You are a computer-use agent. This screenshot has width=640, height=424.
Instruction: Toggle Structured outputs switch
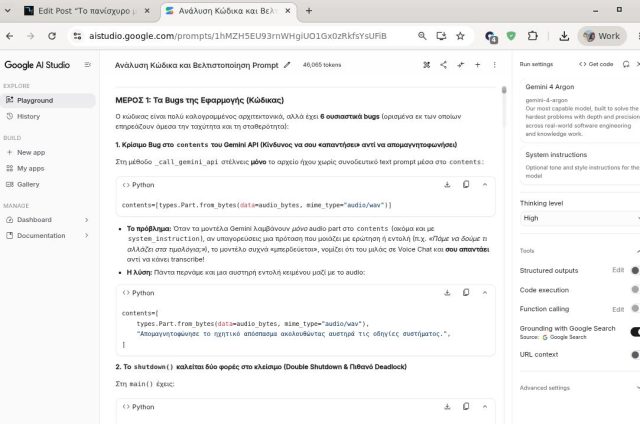(636, 270)
